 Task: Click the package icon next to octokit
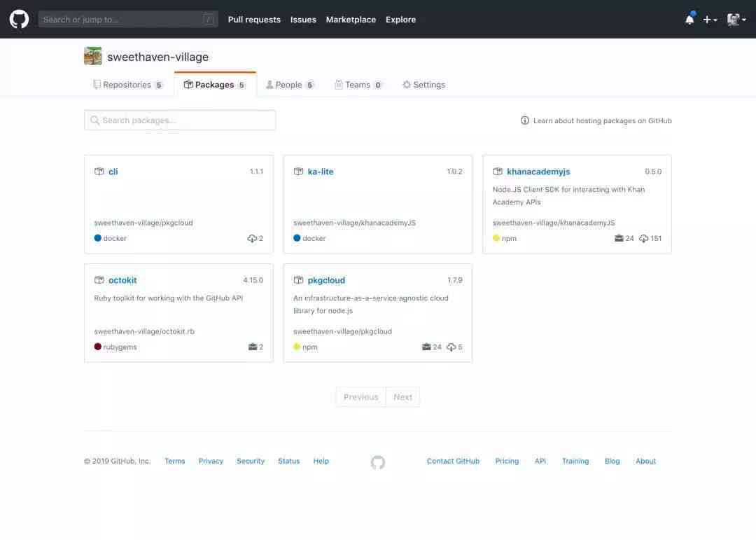pos(99,280)
